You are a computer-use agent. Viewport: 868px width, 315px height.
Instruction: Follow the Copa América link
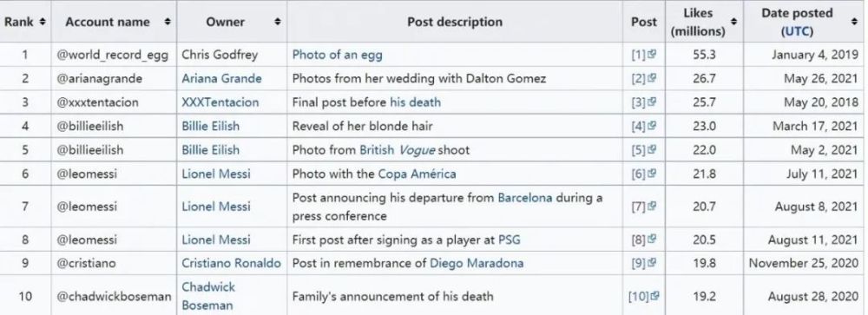(417, 174)
